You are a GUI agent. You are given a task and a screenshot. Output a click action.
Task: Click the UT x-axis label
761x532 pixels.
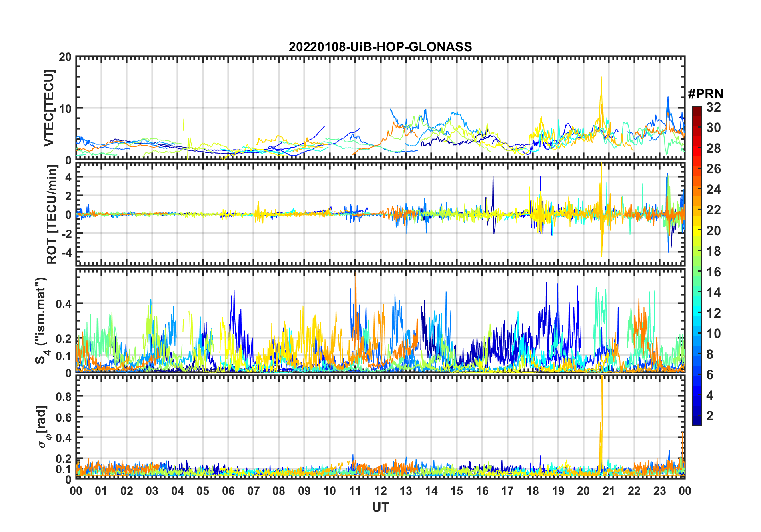point(380,508)
